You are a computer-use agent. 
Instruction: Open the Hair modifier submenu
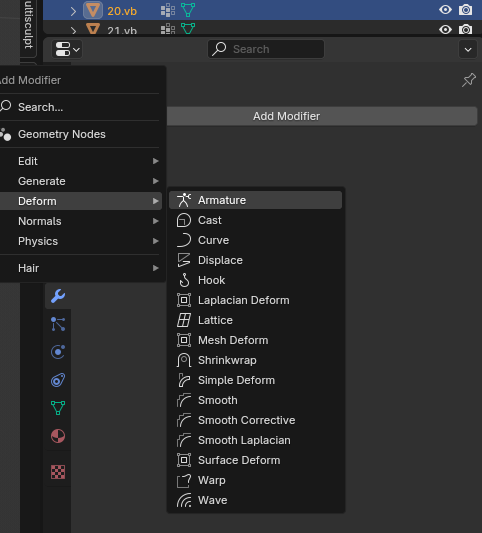[x=81, y=268]
